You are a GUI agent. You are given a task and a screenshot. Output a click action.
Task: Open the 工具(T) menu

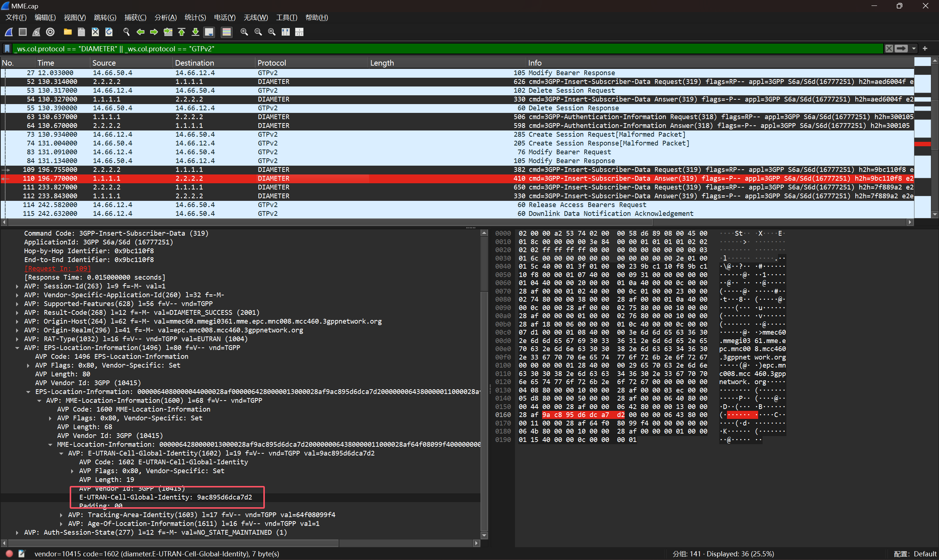(286, 17)
